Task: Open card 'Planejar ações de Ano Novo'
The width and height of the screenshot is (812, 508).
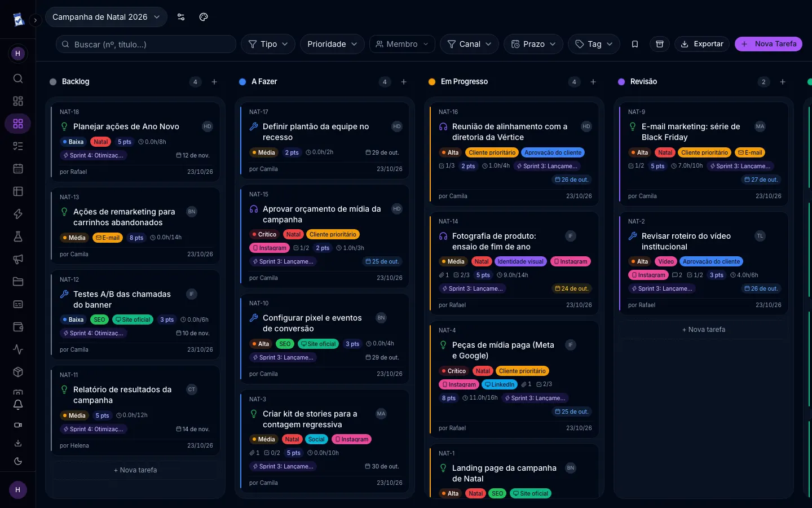Action: pos(135,141)
